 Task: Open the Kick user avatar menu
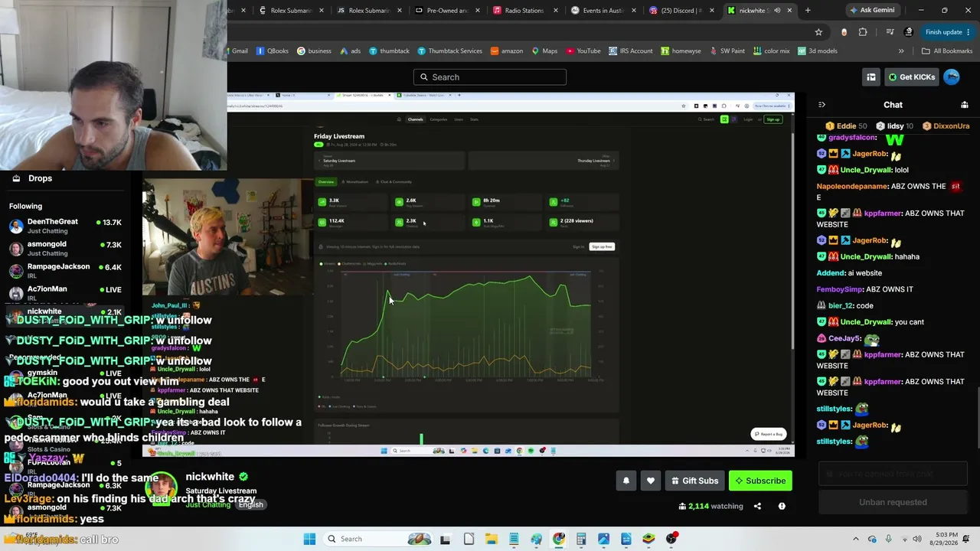point(952,77)
